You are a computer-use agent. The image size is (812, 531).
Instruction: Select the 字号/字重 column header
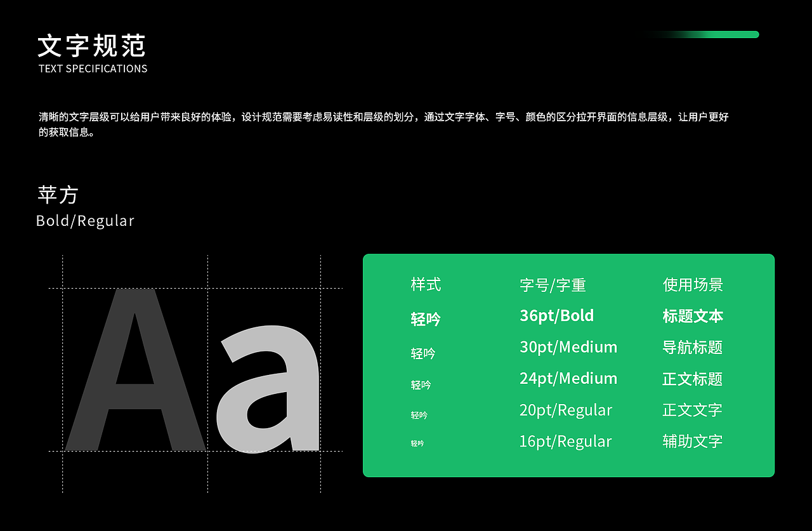553,285
